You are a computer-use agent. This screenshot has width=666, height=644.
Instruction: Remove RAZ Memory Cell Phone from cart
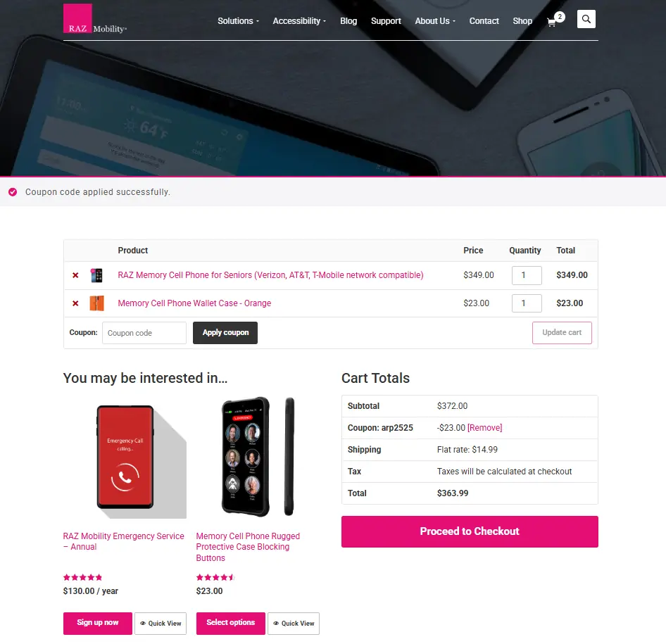75,275
